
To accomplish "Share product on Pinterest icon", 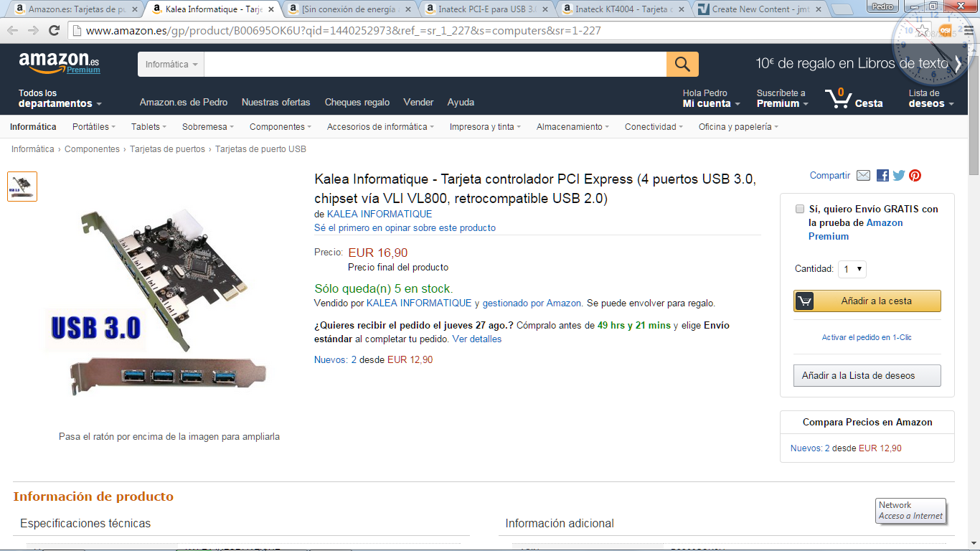I will coord(915,176).
